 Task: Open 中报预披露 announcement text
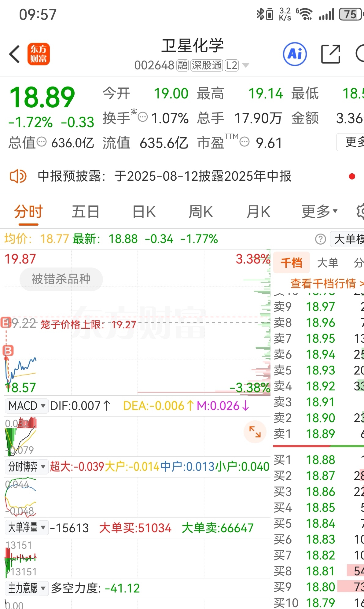tap(165, 176)
